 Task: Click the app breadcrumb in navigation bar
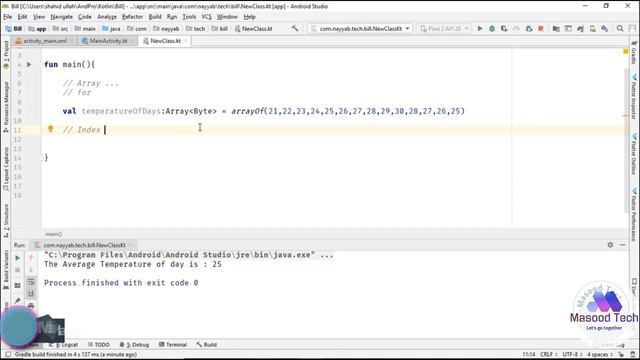coord(37,29)
